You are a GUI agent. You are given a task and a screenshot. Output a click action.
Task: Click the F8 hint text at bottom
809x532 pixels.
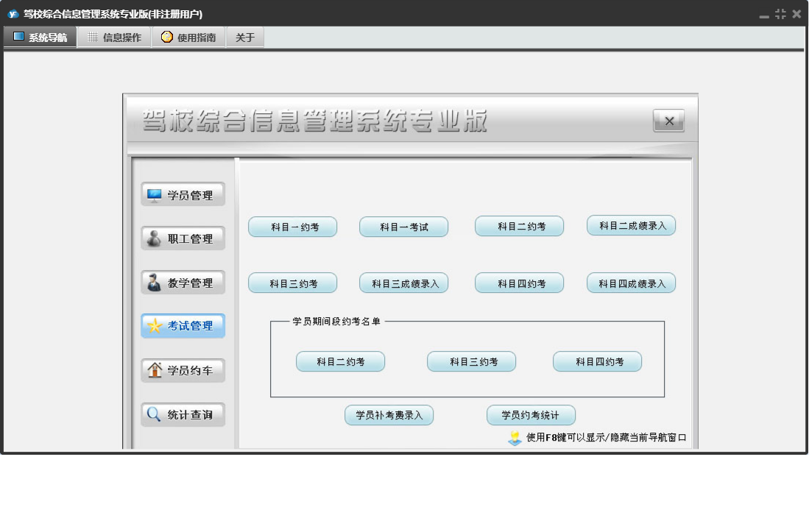607,437
